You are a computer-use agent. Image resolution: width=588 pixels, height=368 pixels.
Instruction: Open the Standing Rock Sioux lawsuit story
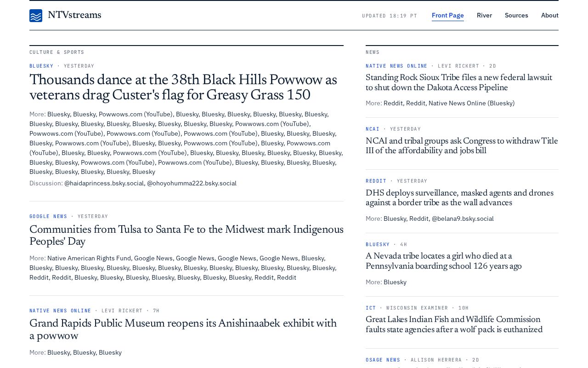pos(459,83)
